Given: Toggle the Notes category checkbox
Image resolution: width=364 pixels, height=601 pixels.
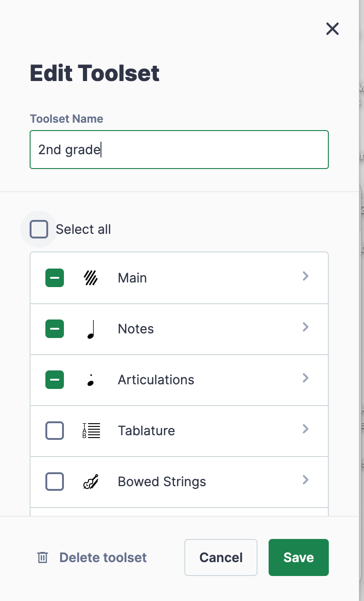Looking at the screenshot, I should (x=55, y=329).
